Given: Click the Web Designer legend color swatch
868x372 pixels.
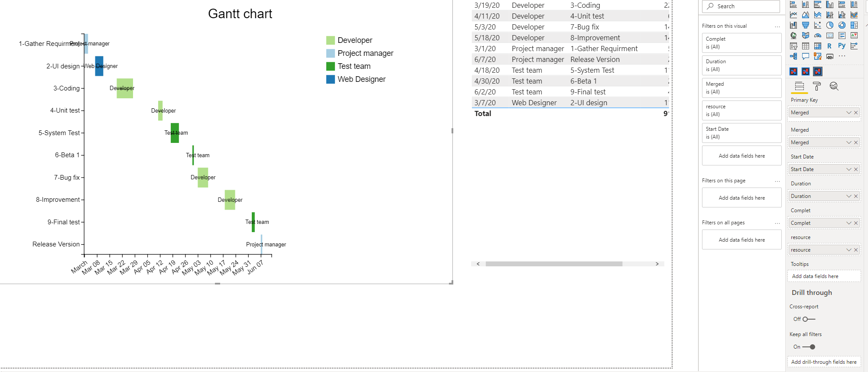Looking at the screenshot, I should [330, 79].
